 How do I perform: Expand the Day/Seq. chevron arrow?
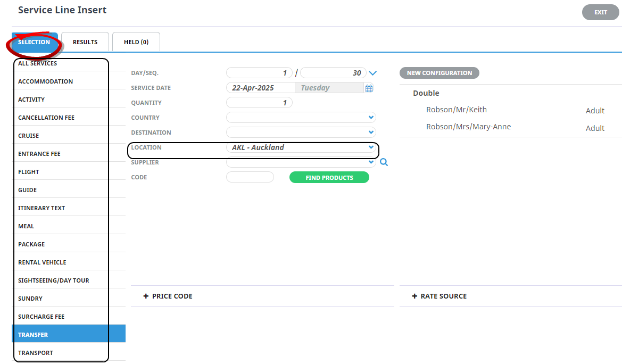tap(372, 73)
